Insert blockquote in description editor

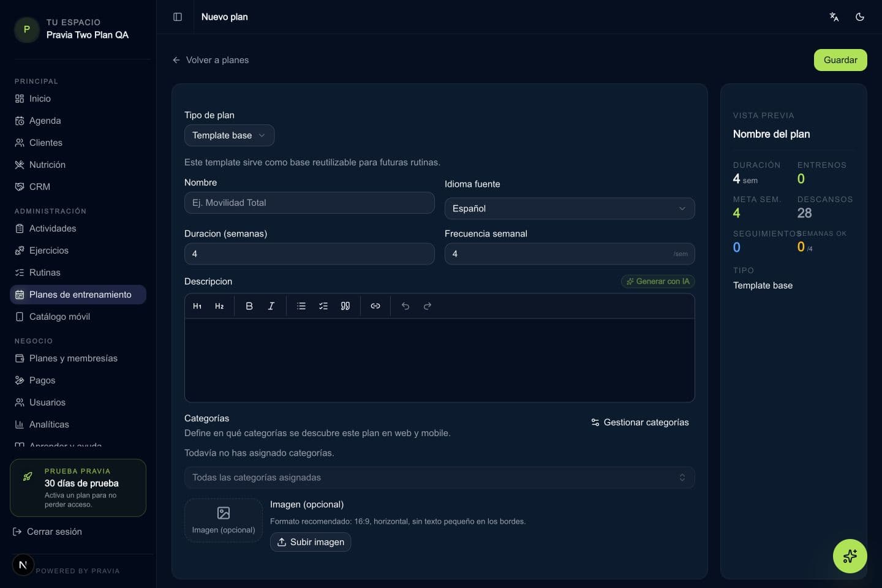pyautogui.click(x=345, y=306)
